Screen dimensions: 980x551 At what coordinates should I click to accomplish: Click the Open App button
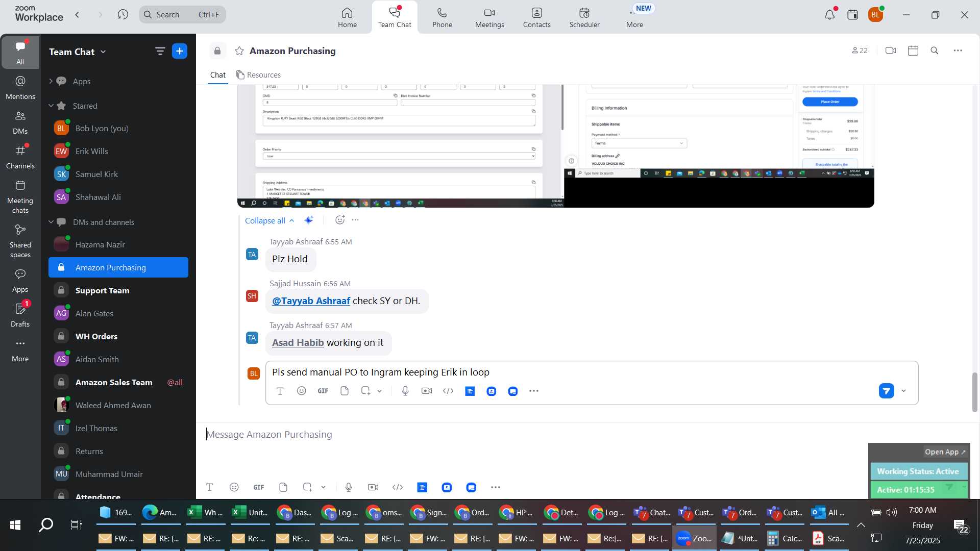(945, 452)
